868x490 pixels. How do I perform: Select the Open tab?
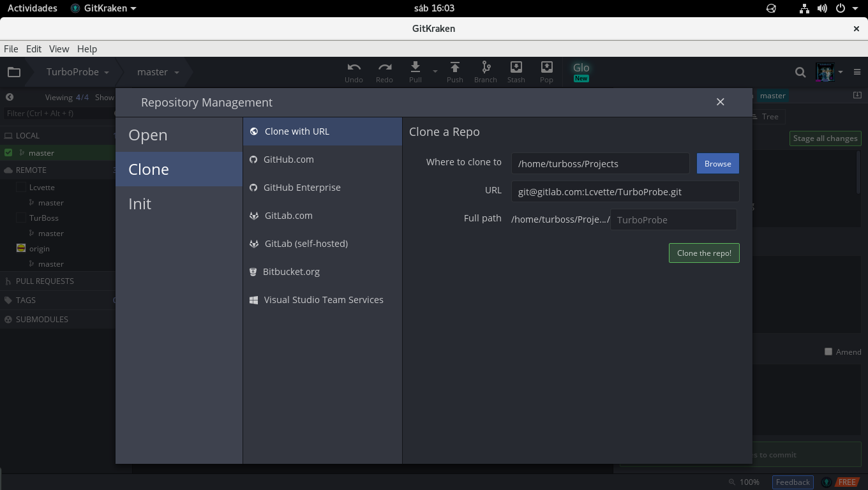point(179,135)
